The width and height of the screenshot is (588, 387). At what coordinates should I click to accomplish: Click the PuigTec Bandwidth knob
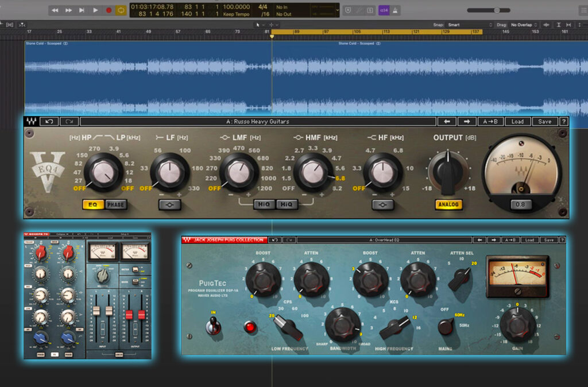pos(343,326)
